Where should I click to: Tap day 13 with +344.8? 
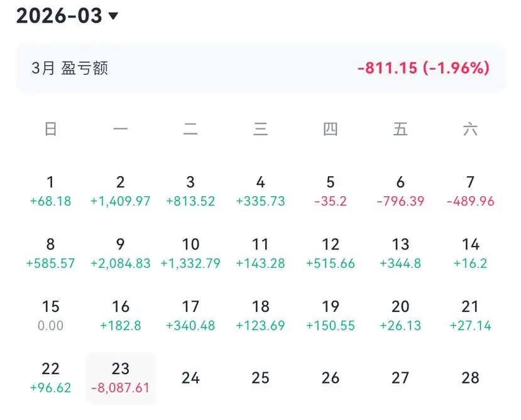coord(400,253)
